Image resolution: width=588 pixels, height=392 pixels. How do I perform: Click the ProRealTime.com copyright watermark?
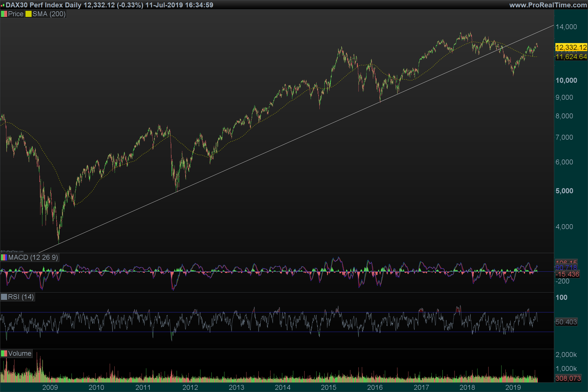pos(12,252)
